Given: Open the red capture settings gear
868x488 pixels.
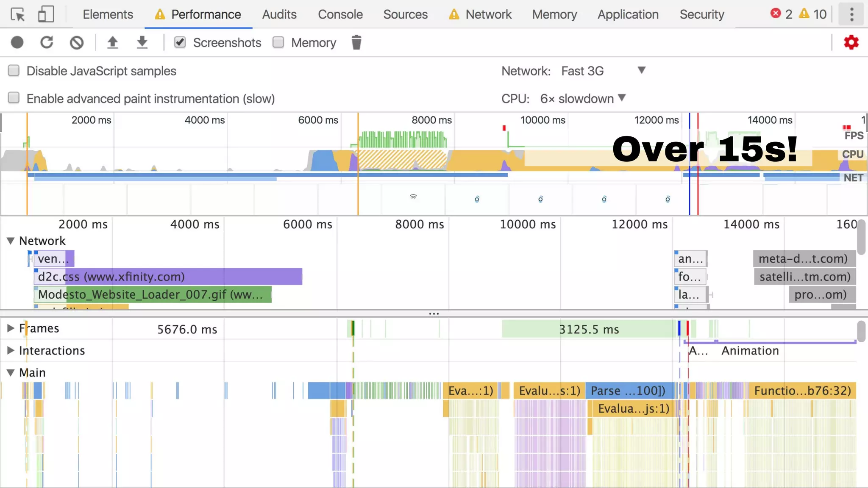Looking at the screenshot, I should (x=851, y=42).
